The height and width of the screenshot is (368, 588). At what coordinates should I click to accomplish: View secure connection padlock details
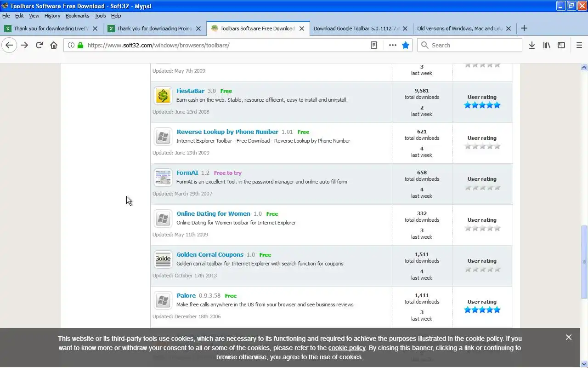(x=80, y=45)
